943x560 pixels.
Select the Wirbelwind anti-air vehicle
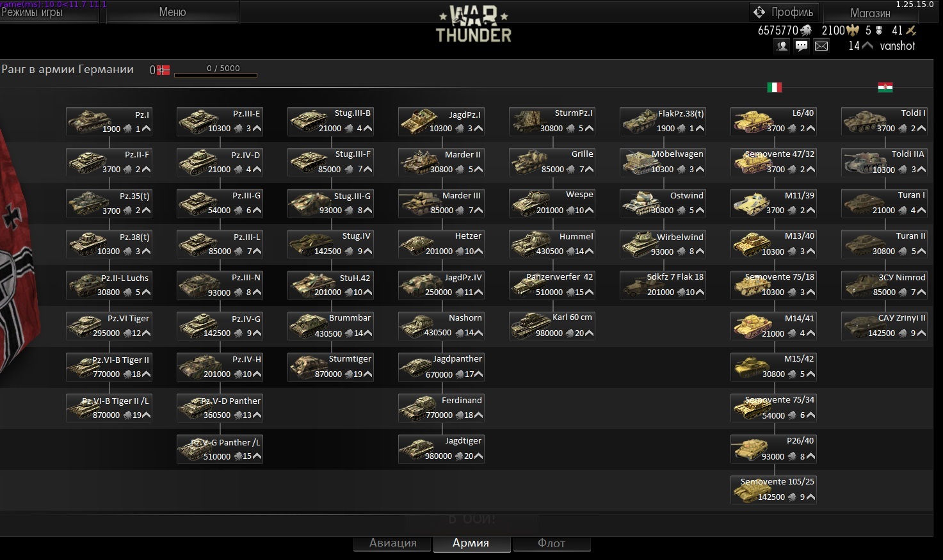[663, 244]
